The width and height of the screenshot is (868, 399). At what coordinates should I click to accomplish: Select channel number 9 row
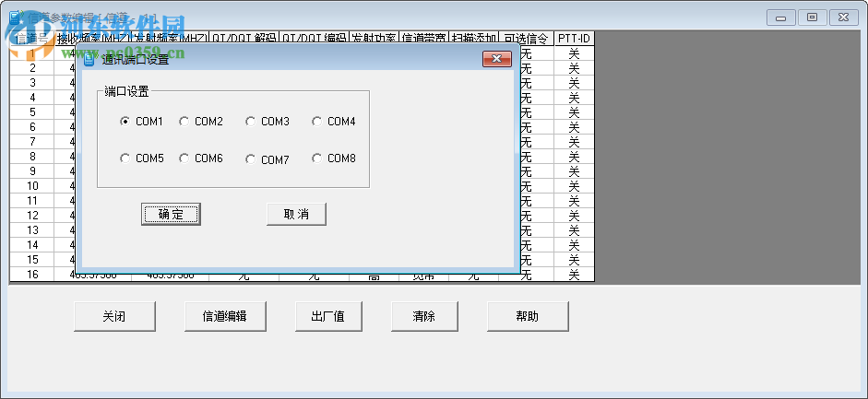pos(32,171)
